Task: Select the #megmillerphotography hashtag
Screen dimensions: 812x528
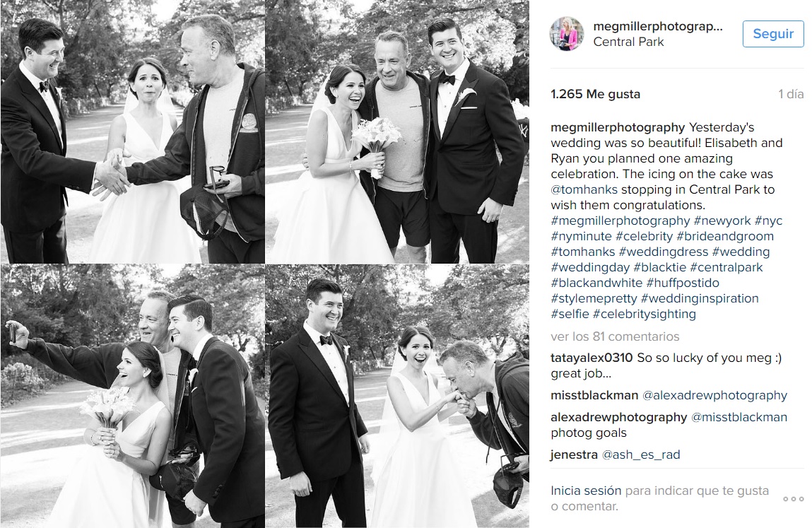Action: coord(620,221)
